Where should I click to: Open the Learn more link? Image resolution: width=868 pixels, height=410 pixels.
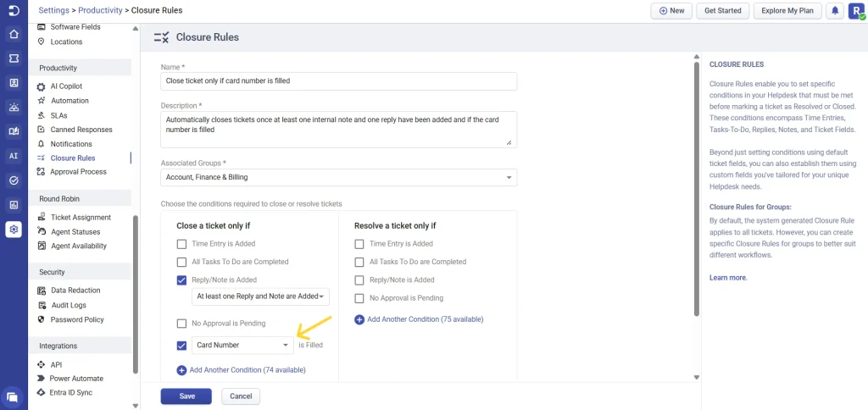point(728,278)
